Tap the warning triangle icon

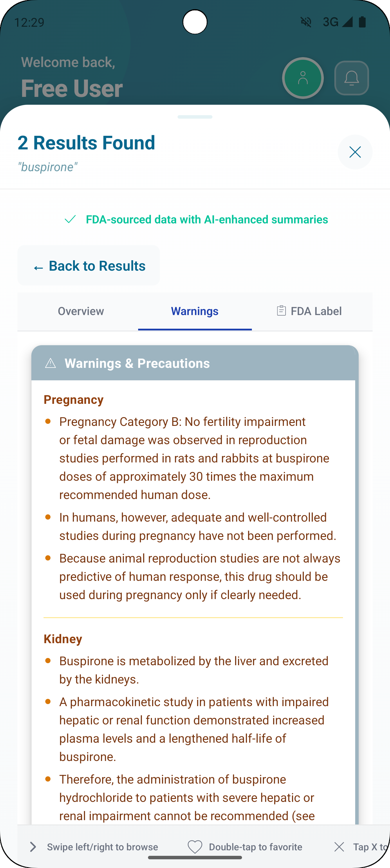50,363
